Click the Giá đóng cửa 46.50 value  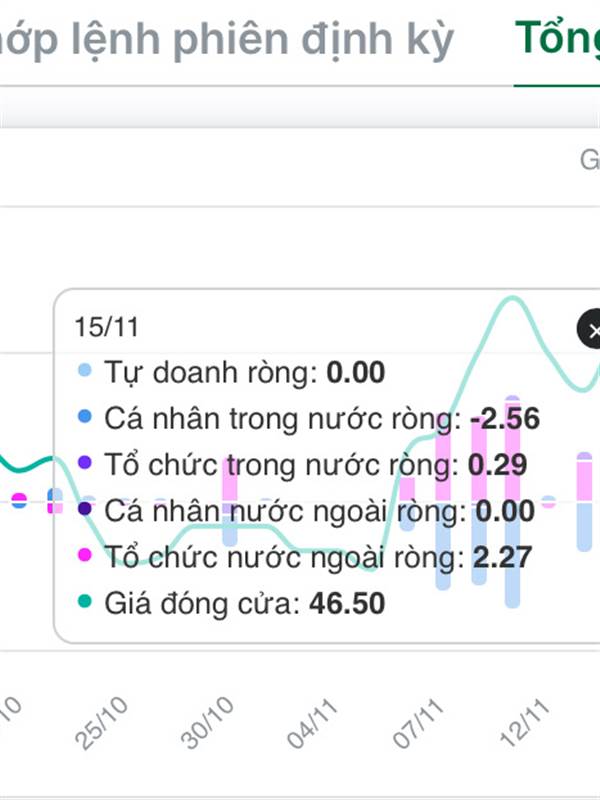point(347,603)
